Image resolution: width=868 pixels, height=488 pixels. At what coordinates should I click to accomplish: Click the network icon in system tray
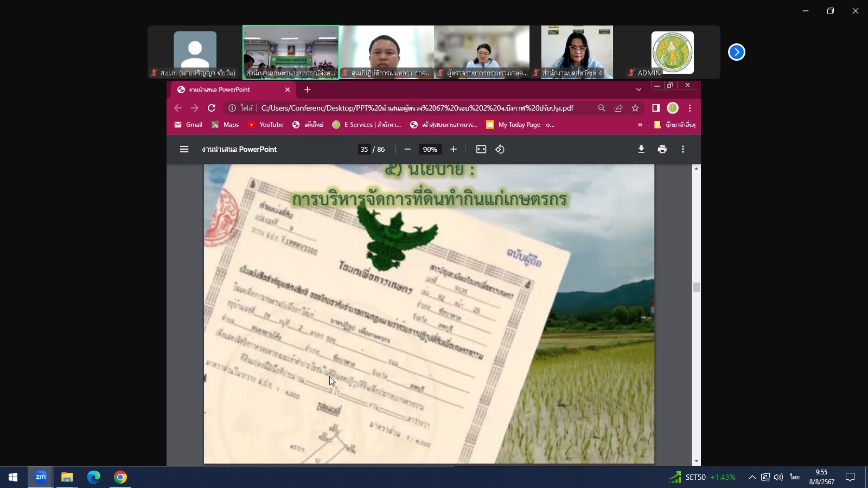point(765,477)
